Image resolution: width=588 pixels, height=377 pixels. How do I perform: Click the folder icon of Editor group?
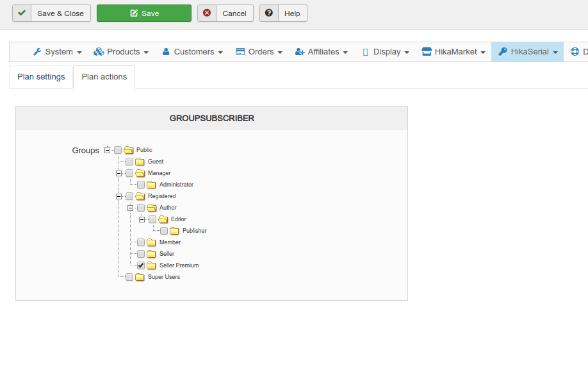(x=163, y=219)
